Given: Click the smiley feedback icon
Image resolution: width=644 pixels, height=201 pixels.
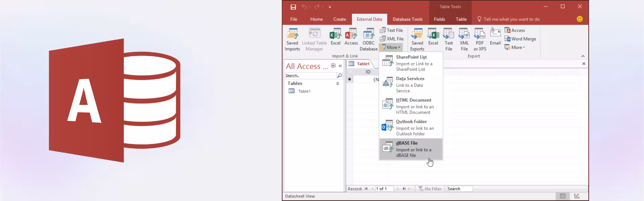Looking at the screenshot, I should (580, 19).
